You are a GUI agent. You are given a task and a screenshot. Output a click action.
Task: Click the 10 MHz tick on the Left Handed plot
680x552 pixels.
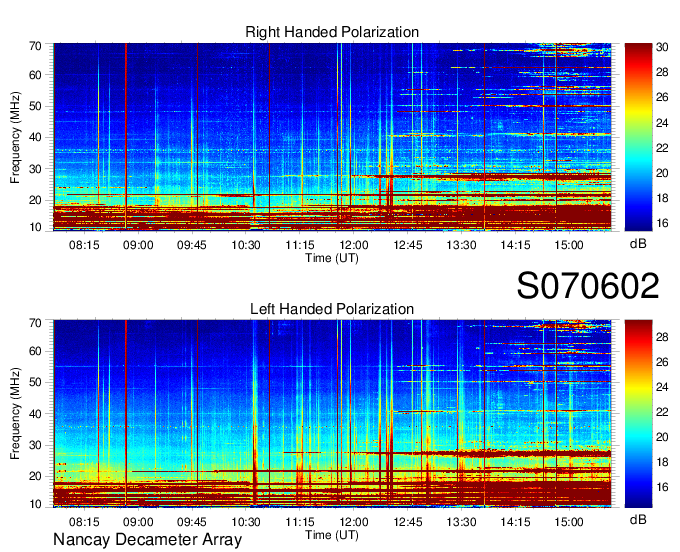[35, 504]
